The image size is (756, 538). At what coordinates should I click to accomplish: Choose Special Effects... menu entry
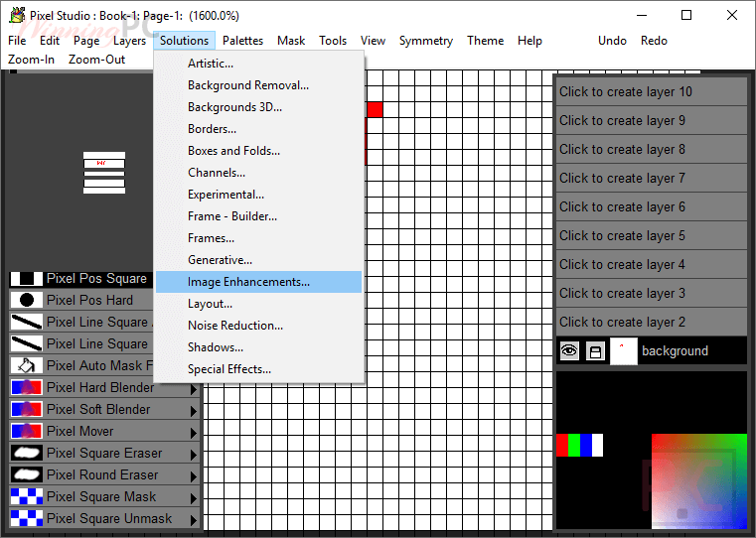259,369
